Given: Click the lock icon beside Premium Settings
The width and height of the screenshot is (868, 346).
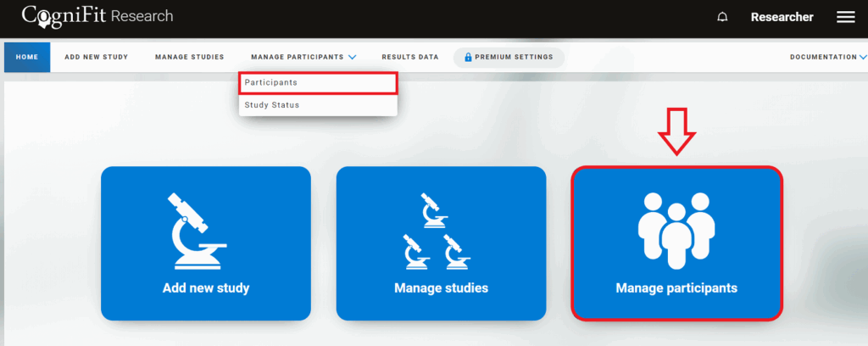Looking at the screenshot, I should 468,58.
